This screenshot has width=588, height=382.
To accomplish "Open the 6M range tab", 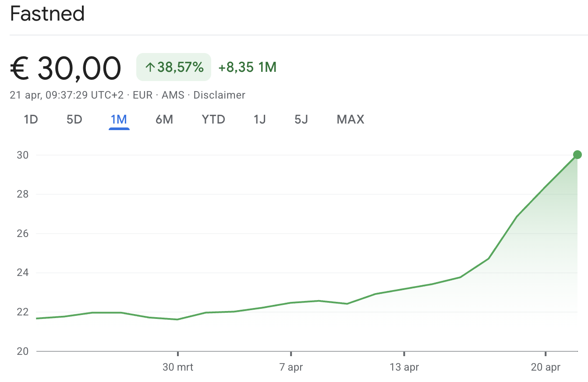I will click(x=164, y=119).
